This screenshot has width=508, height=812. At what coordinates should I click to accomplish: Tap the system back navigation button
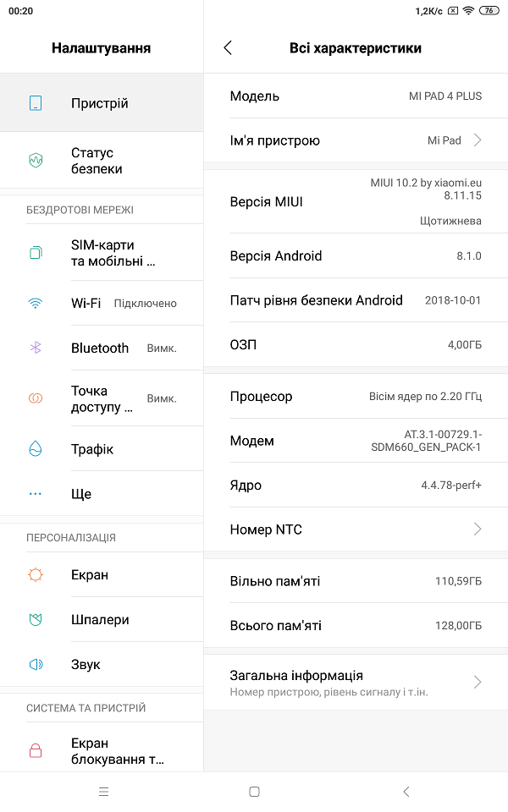(406, 792)
